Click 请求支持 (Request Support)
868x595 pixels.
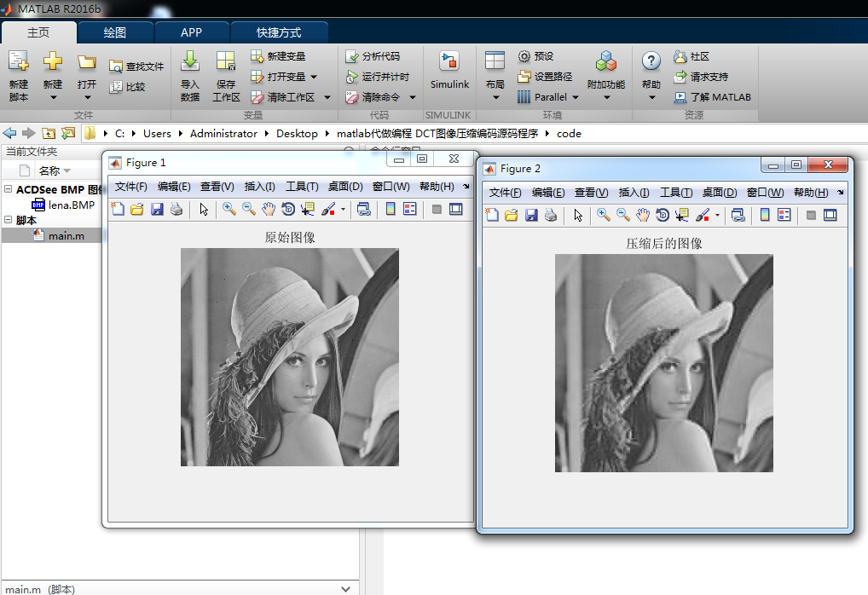(701, 77)
